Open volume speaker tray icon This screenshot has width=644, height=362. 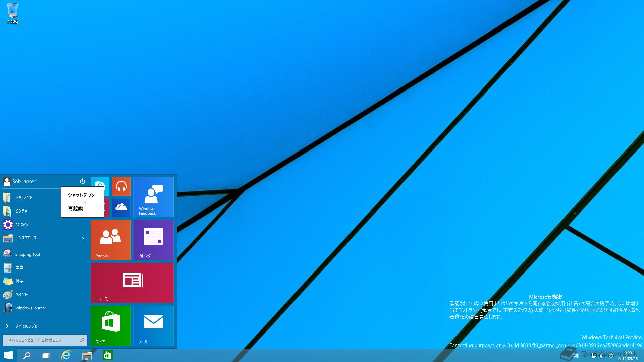click(x=602, y=356)
